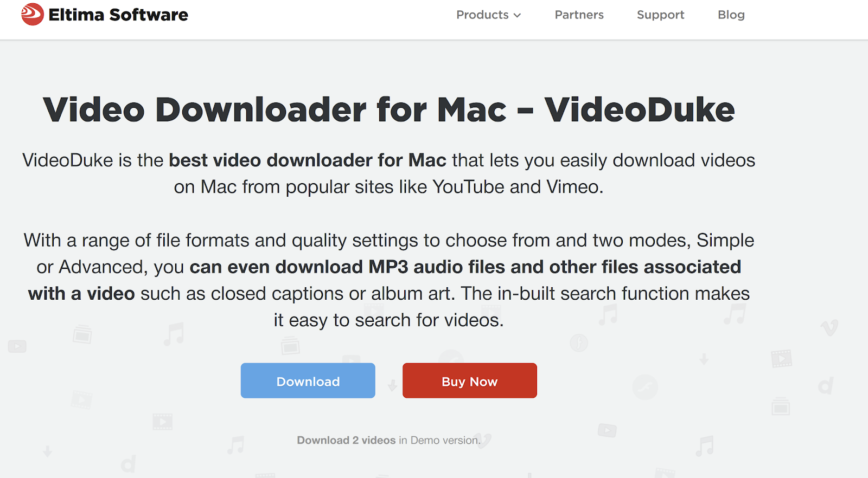The width and height of the screenshot is (868, 478).
Task: Click the music note icon beneath 'makes'
Action: tap(736, 314)
